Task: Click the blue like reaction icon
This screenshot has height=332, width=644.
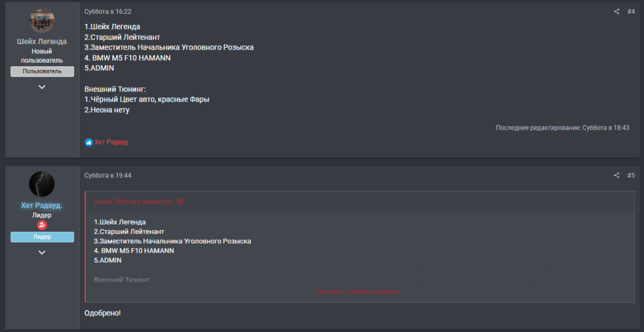Action: [x=89, y=142]
